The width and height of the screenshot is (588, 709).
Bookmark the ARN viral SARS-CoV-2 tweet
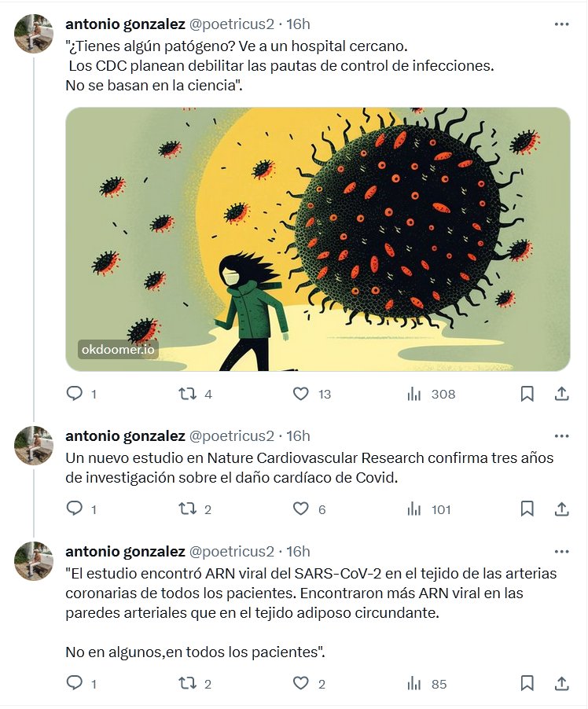pyautogui.click(x=527, y=684)
